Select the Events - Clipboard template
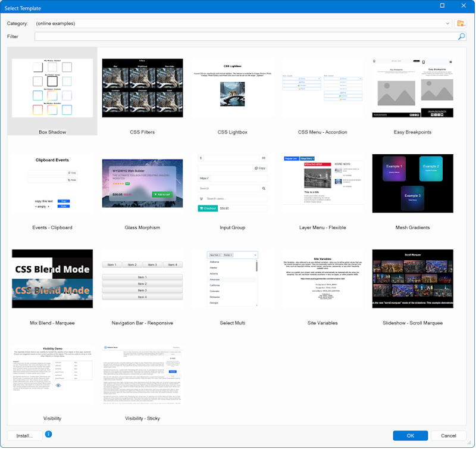Screen dimensions: 476x449 (x=52, y=183)
